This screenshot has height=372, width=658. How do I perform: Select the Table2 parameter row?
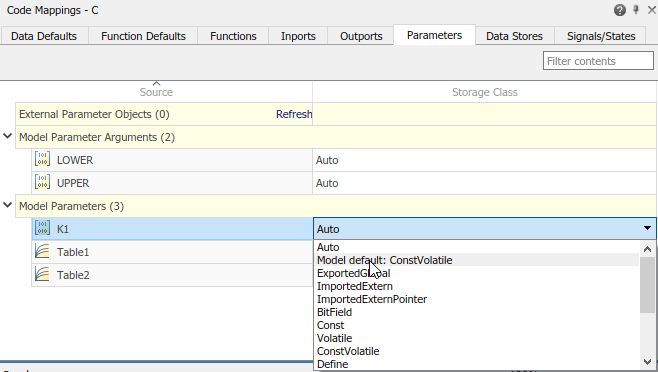172,275
